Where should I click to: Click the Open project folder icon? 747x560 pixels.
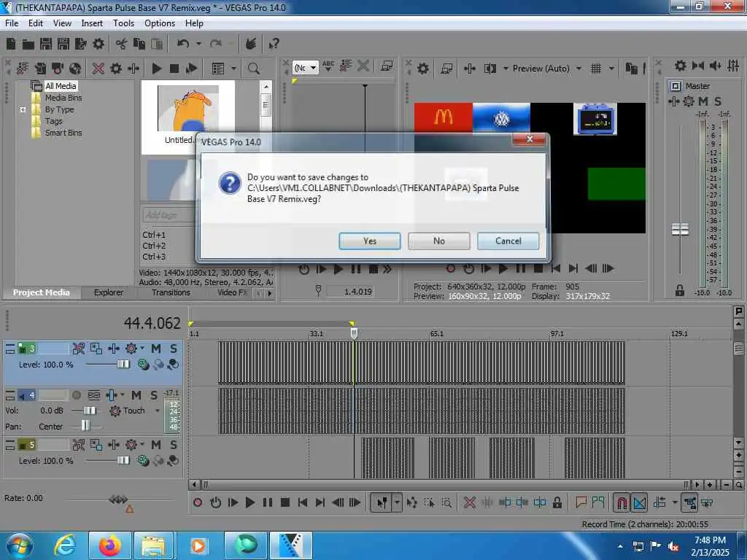click(x=28, y=44)
